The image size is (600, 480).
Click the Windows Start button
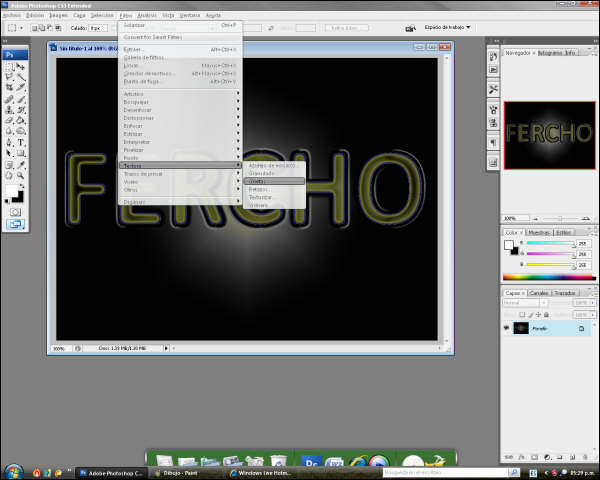click(13, 472)
